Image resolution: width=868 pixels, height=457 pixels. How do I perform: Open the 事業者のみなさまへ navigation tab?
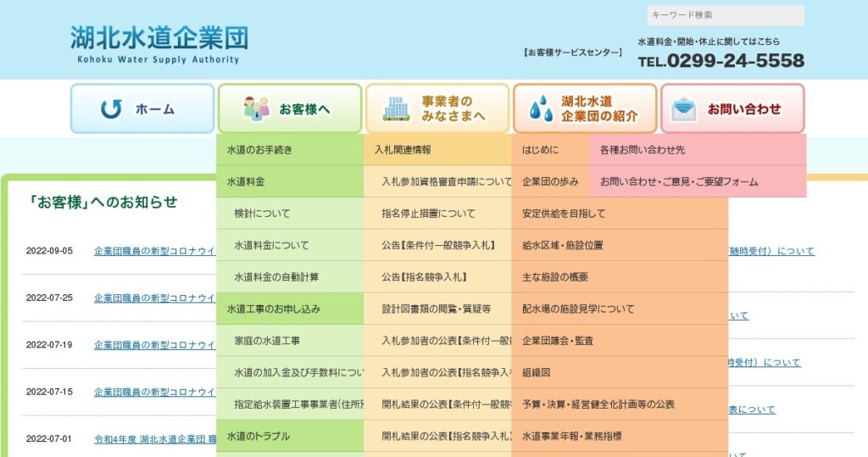(x=437, y=109)
